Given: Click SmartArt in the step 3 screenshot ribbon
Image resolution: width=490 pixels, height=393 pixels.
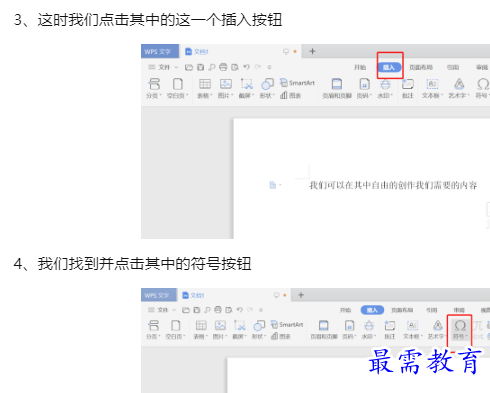Looking at the screenshot, I should point(297,83).
